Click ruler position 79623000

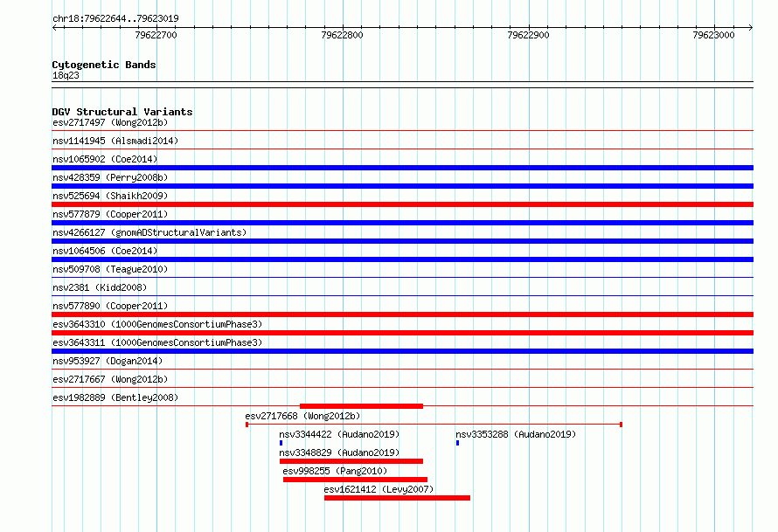pos(713,35)
